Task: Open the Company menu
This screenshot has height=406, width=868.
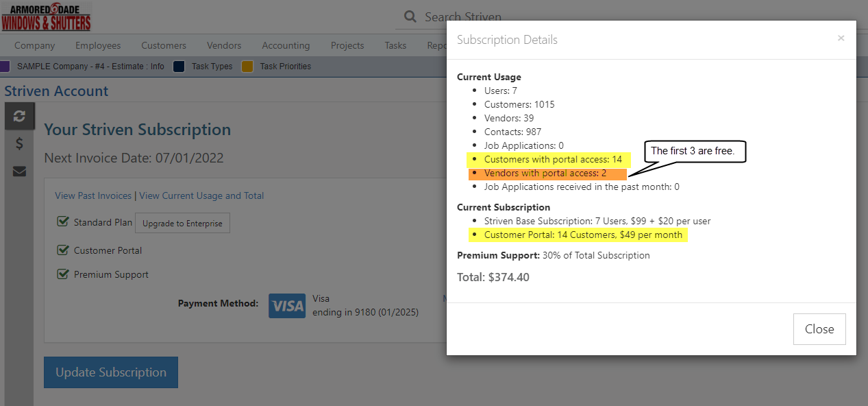Action: 35,45
